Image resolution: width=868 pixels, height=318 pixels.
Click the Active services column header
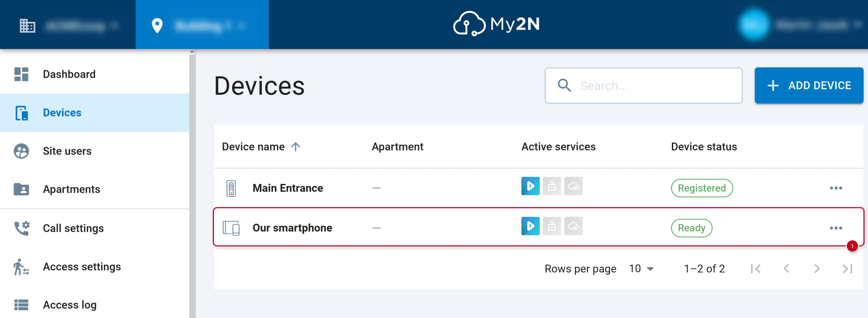pyautogui.click(x=558, y=147)
